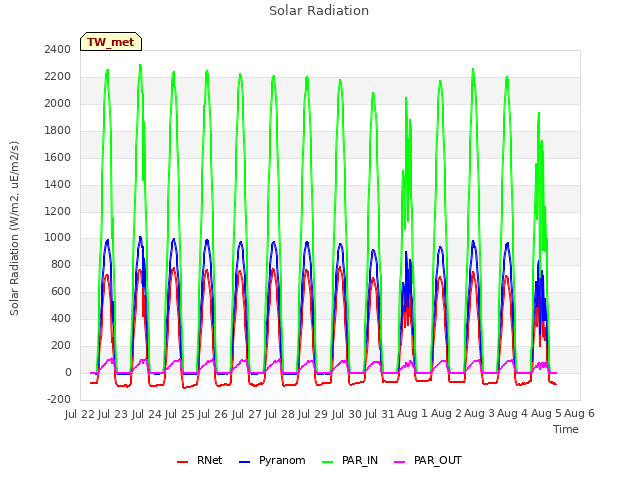This screenshot has width=640, height=480.
Task: Click the Aug 2 x-axis date label
Action: (x=446, y=414)
